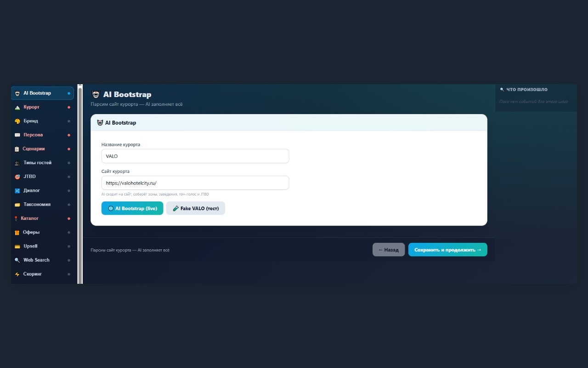This screenshot has height=368, width=588.
Task: Select the Бренд palette icon in sidebar
Action: tap(17, 121)
